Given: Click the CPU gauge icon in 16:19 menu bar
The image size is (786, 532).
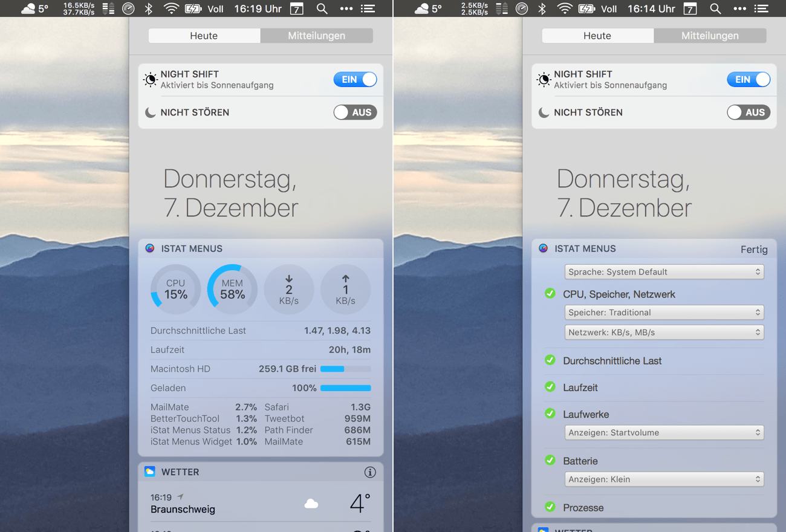Looking at the screenshot, I should pos(128,8).
